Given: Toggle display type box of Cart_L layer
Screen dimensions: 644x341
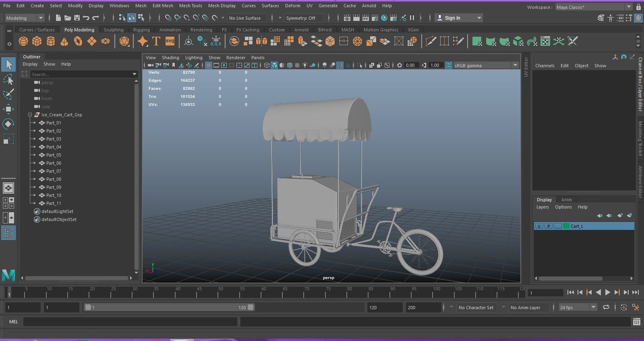Looking at the screenshot, I should pos(557,226).
